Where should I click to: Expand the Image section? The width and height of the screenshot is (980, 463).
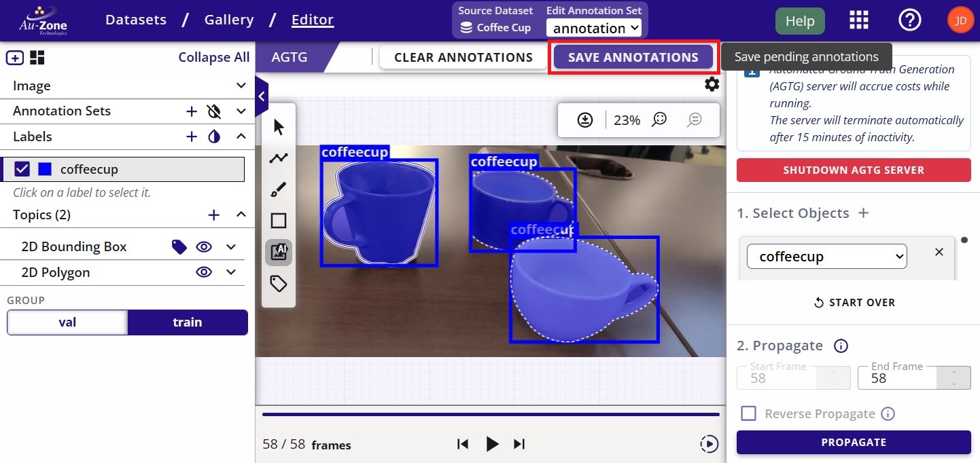pos(241,86)
